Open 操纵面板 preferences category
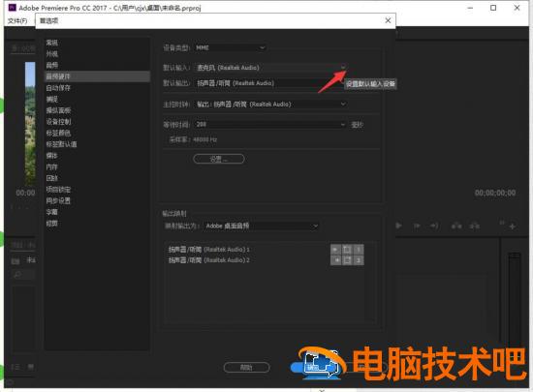This screenshot has width=533, height=392. click(x=58, y=110)
